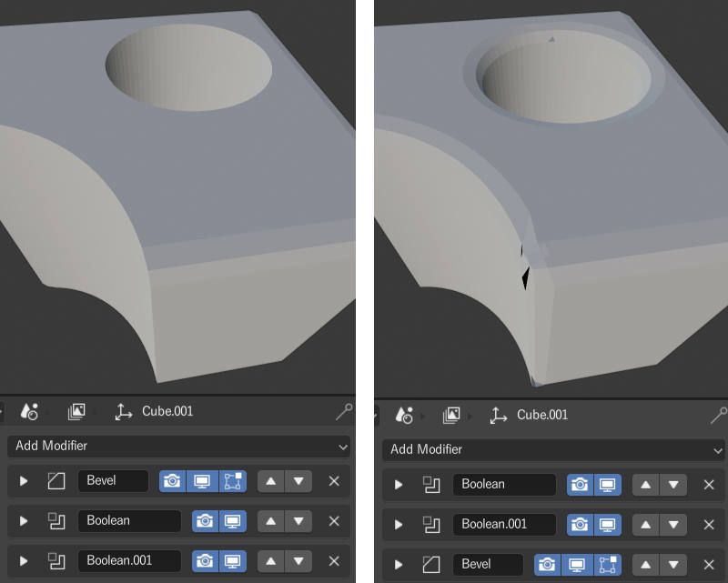Toggle pin icon in right panel header
This screenshot has height=583, width=728.
point(719,415)
